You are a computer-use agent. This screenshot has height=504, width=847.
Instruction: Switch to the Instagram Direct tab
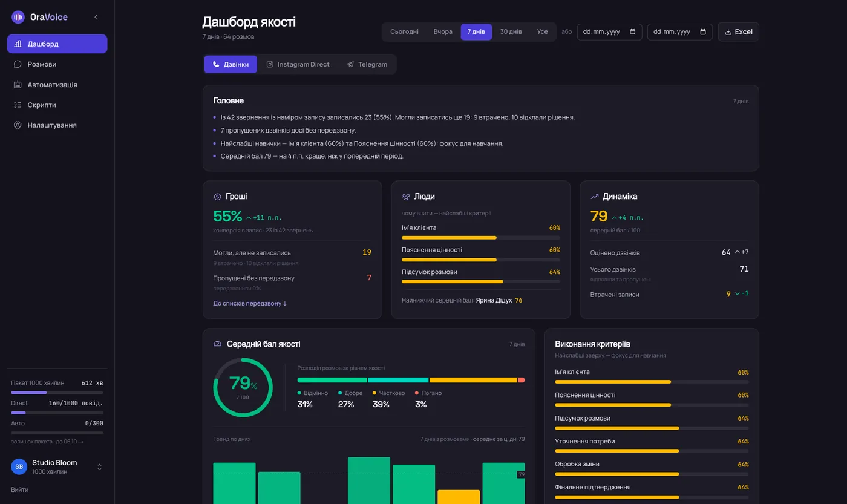(298, 64)
